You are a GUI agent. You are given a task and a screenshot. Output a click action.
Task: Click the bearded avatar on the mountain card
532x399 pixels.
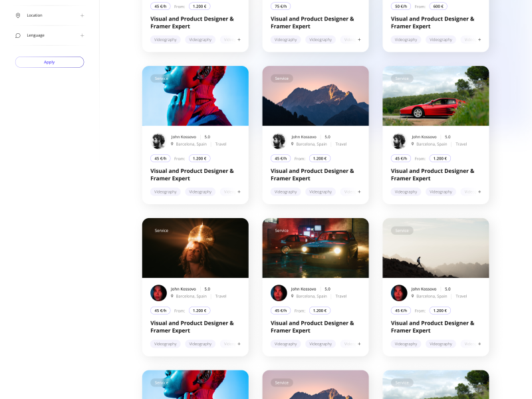tap(279, 141)
